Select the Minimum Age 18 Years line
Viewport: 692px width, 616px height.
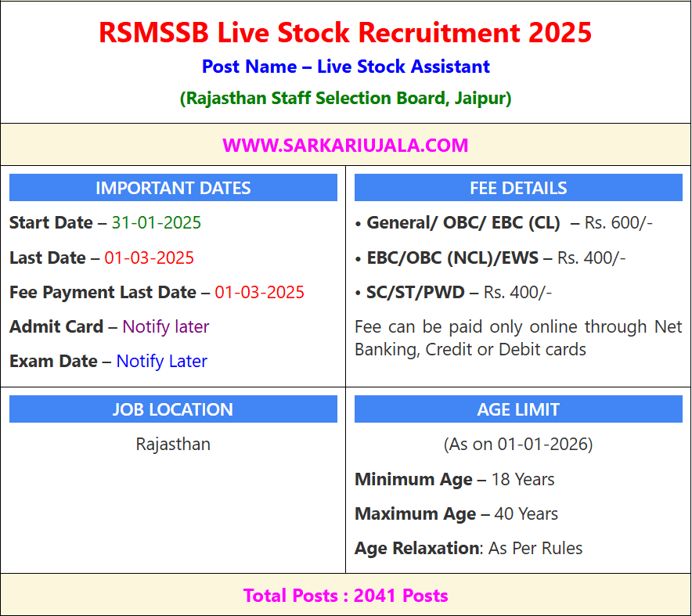click(x=455, y=479)
